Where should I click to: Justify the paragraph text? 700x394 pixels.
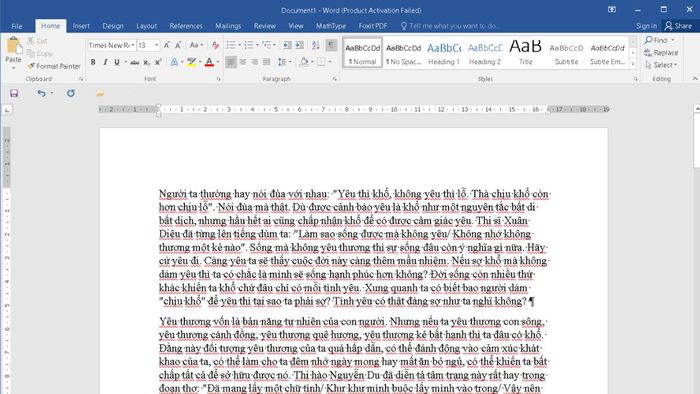(266, 62)
